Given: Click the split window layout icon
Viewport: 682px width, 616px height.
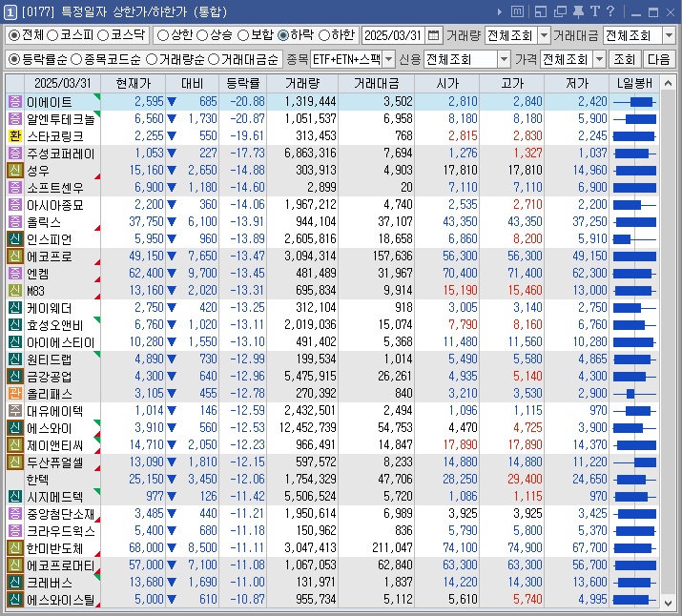Looking at the screenshot, I should click(x=541, y=11).
